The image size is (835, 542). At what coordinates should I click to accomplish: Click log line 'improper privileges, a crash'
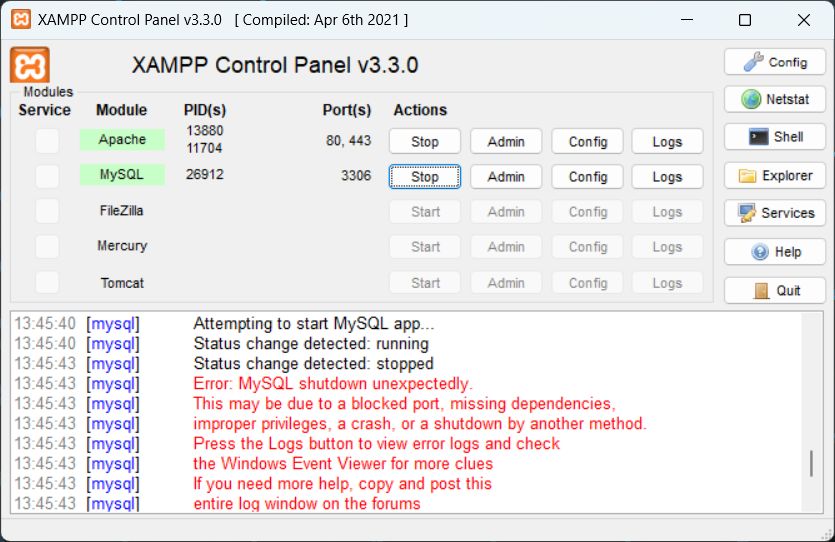click(x=420, y=424)
